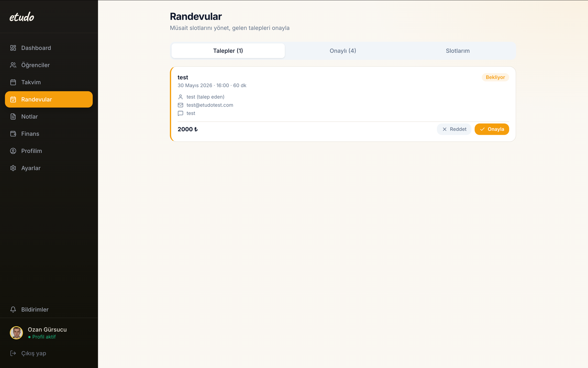Open the Slotlarım tab
The height and width of the screenshot is (368, 588).
pyautogui.click(x=457, y=51)
